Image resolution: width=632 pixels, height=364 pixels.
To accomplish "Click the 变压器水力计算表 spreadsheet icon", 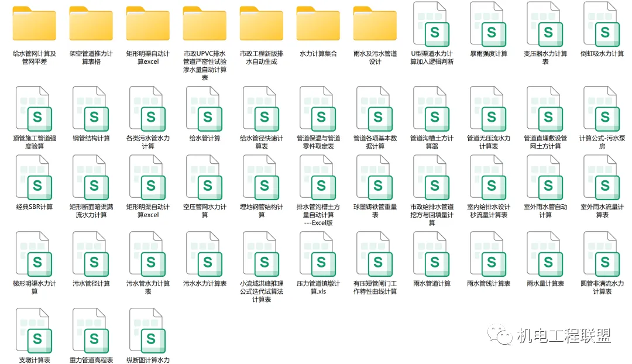I will coord(545,24).
